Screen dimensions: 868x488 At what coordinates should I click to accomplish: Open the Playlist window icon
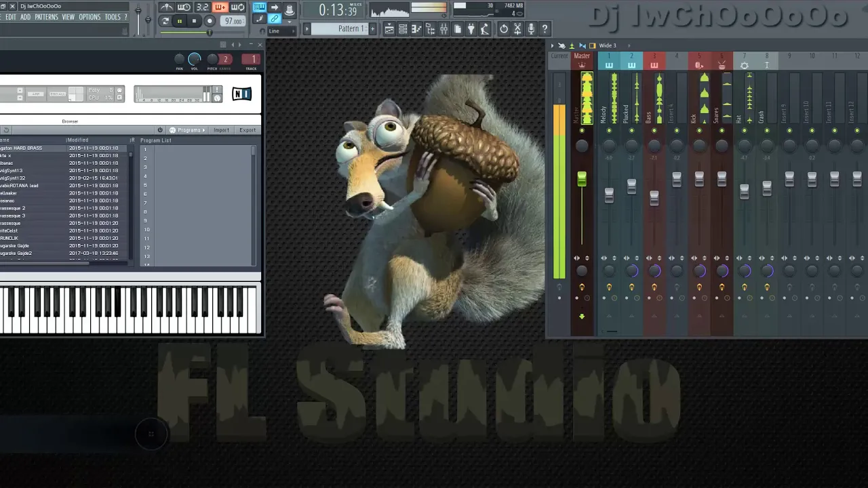(389, 29)
